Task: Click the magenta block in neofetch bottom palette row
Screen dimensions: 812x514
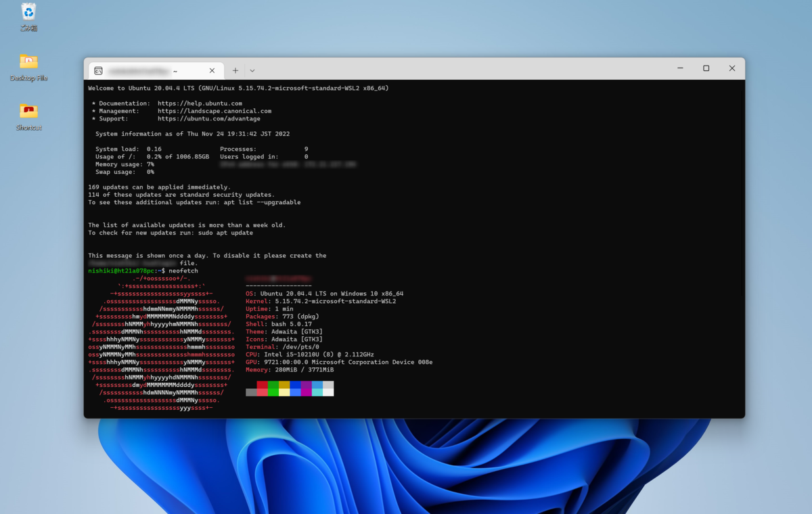Action: click(x=307, y=392)
